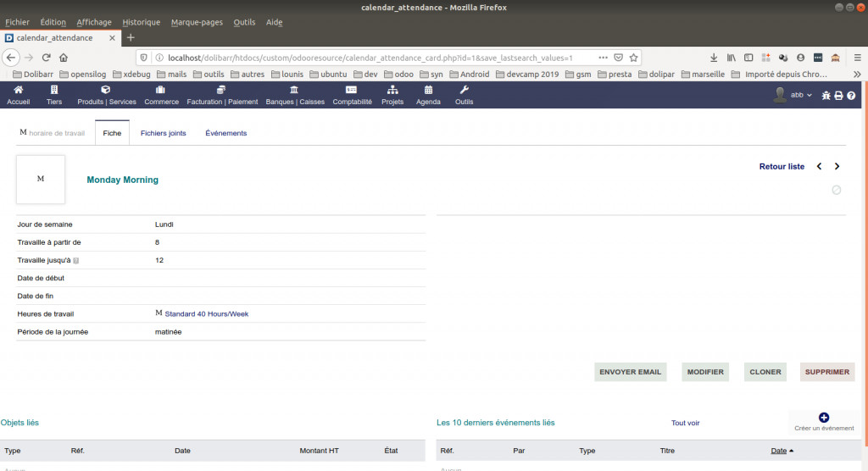Click the Outils wrench icon

coord(464,90)
